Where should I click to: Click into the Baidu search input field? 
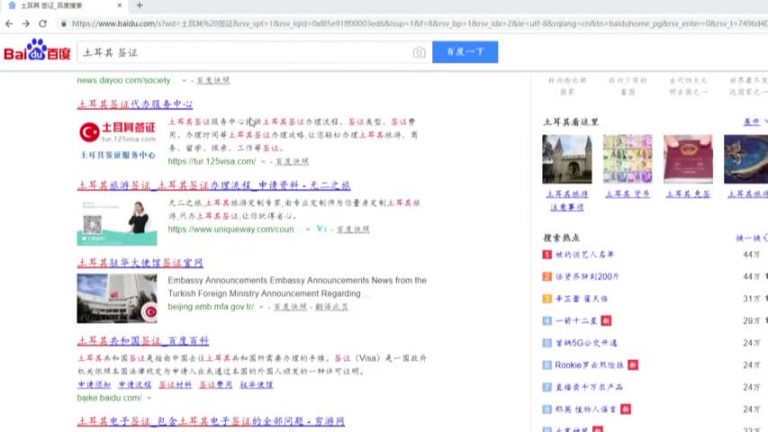pyautogui.click(x=245, y=52)
